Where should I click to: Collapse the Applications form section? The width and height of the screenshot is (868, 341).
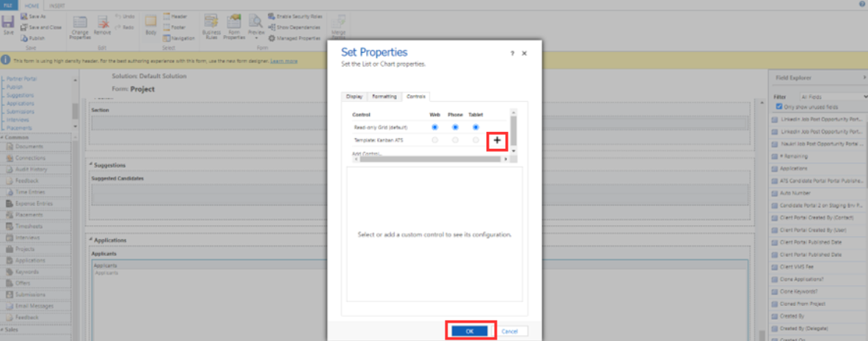coord(91,241)
